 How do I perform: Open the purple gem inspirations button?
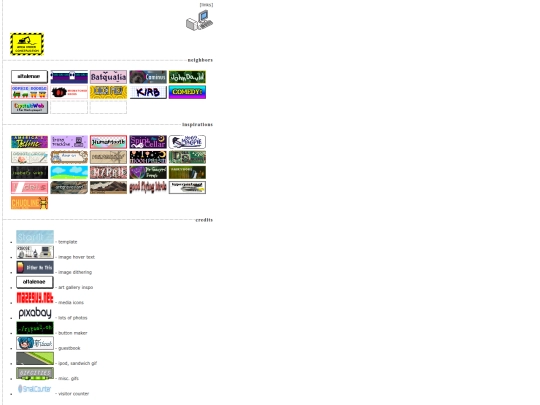[148, 172]
